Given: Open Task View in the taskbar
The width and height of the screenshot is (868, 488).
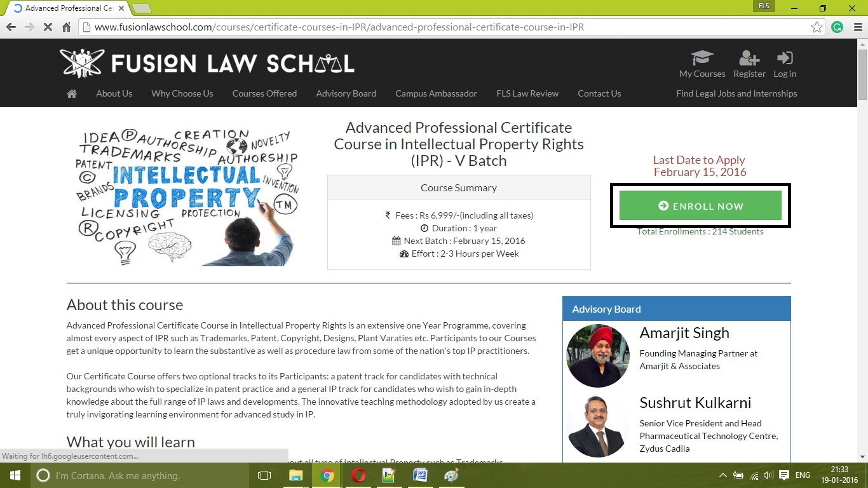Looking at the screenshot, I should coord(264,475).
